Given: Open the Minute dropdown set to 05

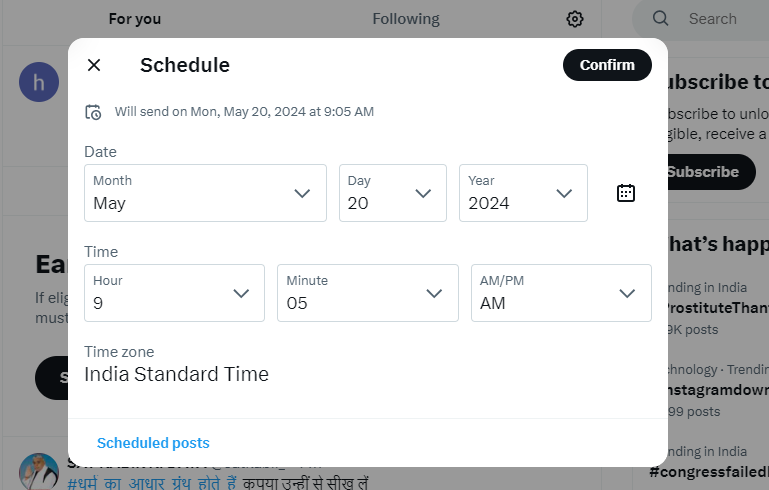Looking at the screenshot, I should point(367,293).
